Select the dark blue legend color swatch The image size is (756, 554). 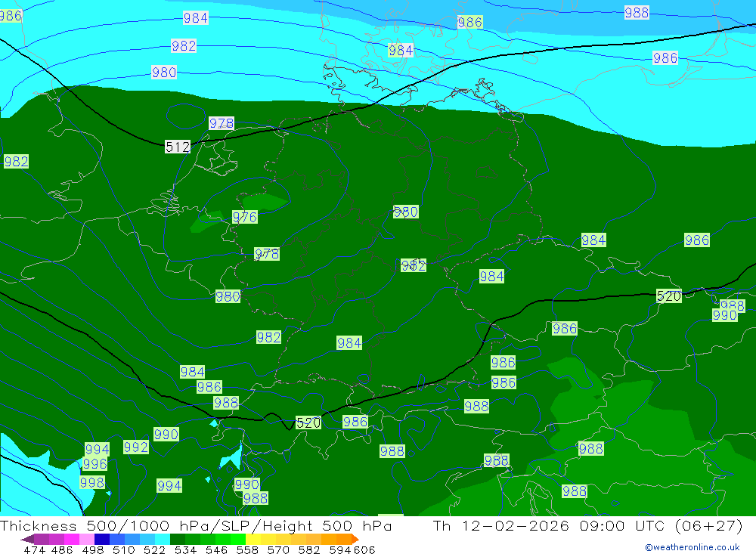click(102, 539)
